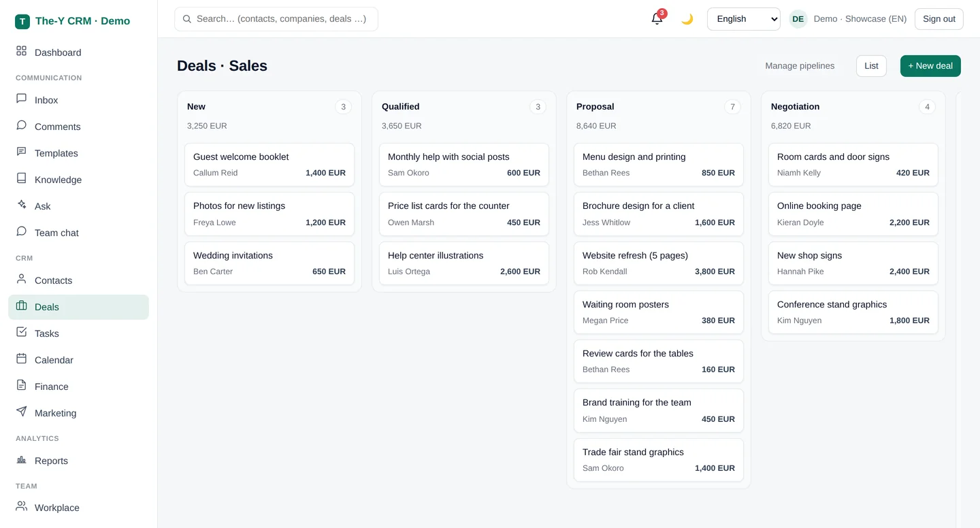
Task: Click the Manage pipelines link
Action: pos(800,66)
